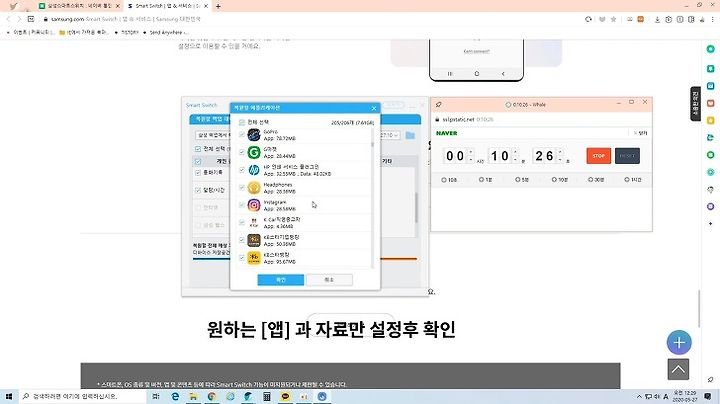
Task: Click the page vertical scrollbar
Action: pos(699,308)
